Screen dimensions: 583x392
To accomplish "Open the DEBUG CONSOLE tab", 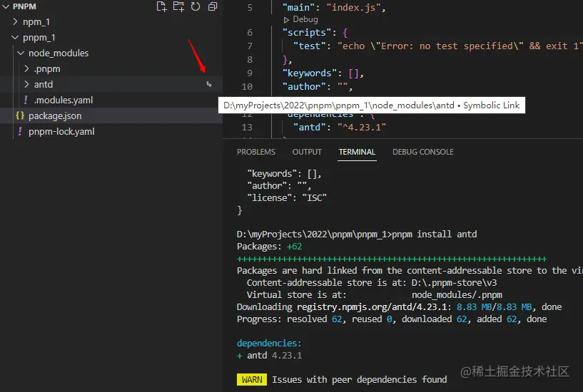I will [422, 152].
